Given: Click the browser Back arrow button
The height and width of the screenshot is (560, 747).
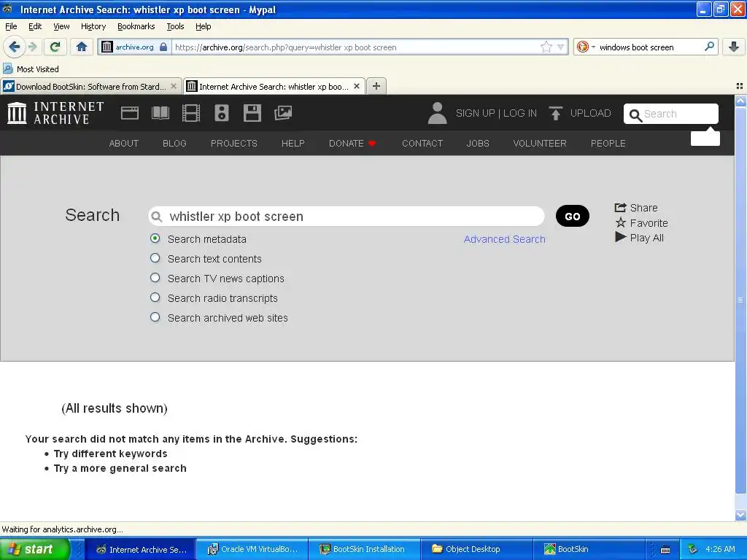Looking at the screenshot, I should point(15,47).
